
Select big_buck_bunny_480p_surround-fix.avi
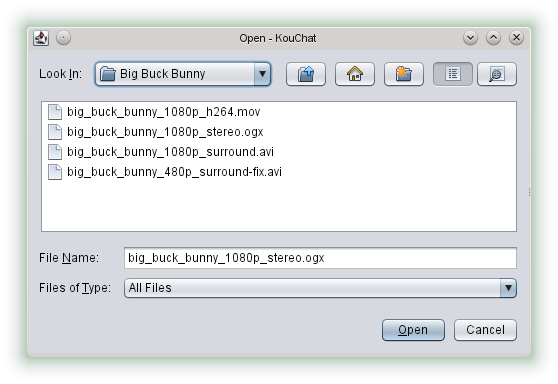(174, 172)
